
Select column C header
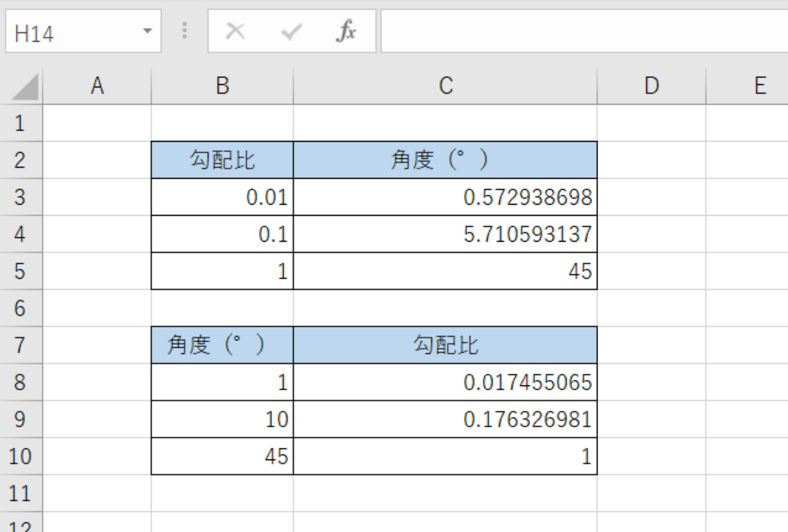446,85
